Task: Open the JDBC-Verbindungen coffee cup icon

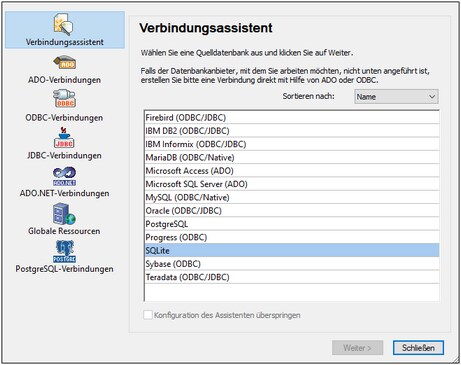Action: [x=64, y=137]
